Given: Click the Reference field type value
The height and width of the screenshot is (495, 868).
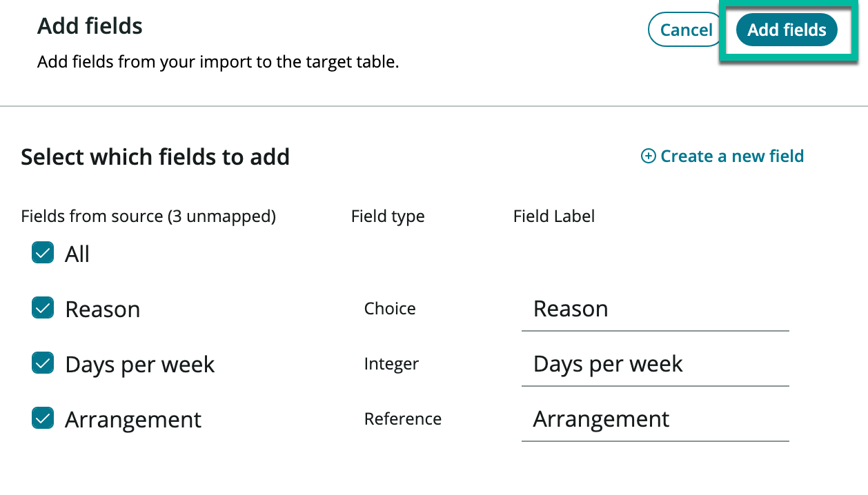Looking at the screenshot, I should (x=403, y=418).
